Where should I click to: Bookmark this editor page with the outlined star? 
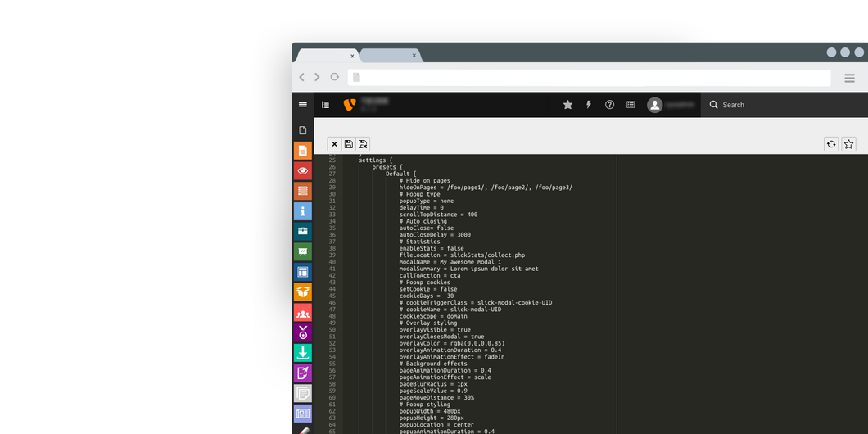point(848,144)
